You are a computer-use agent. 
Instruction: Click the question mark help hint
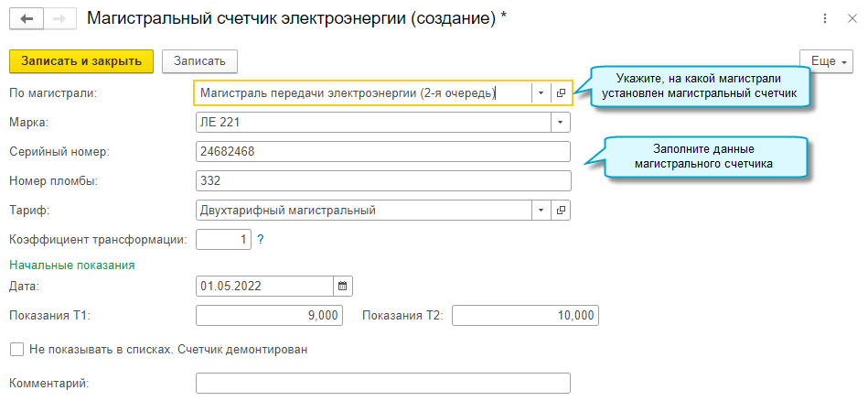point(261,240)
